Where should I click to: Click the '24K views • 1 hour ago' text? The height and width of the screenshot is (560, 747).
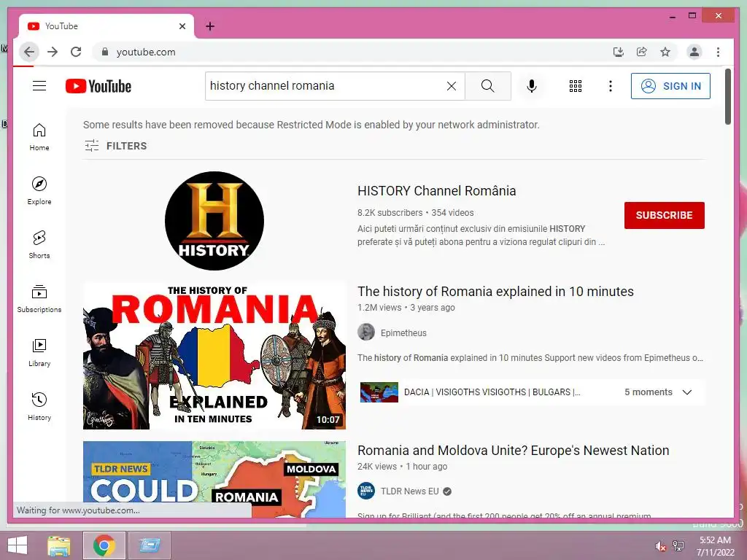(x=402, y=467)
